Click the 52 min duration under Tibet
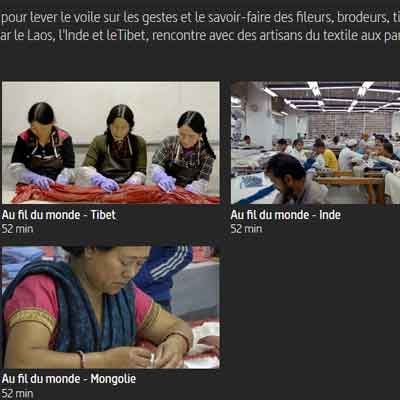The height and width of the screenshot is (400, 400). tap(17, 229)
